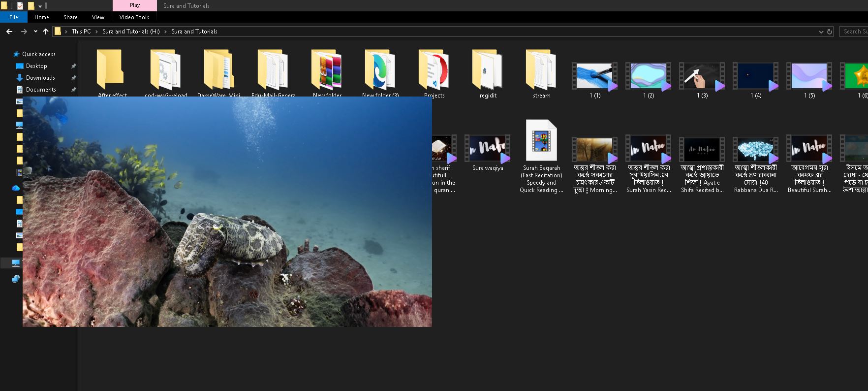Select the DameWare_Mini folder
This screenshot has height=391, width=868.
(x=219, y=73)
